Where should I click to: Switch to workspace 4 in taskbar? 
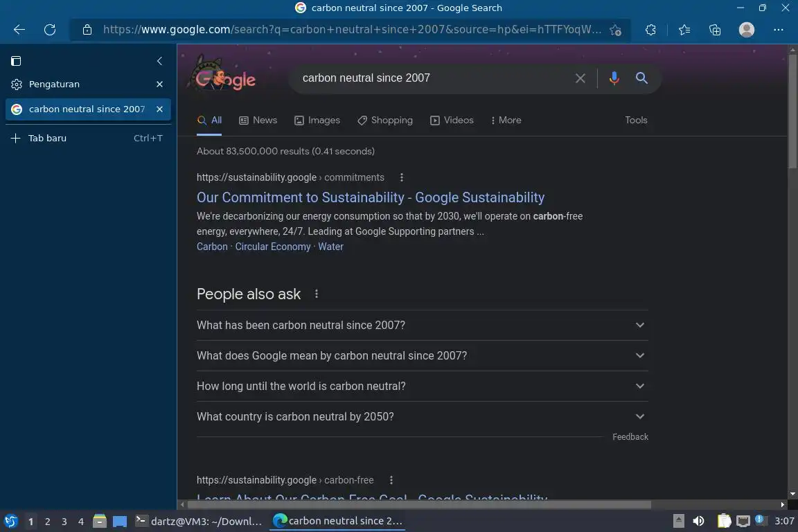pos(81,522)
